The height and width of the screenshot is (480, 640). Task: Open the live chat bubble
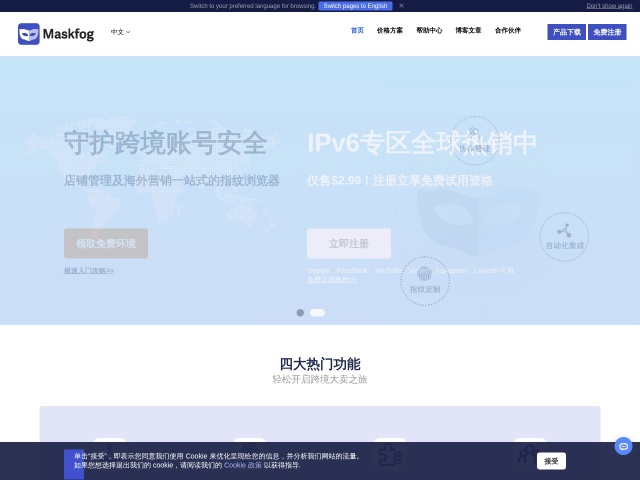623,447
